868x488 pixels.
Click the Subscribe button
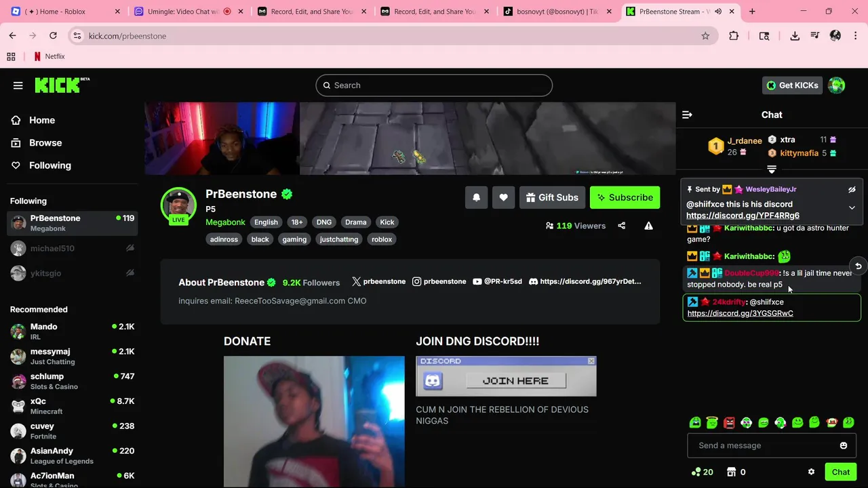(x=625, y=197)
